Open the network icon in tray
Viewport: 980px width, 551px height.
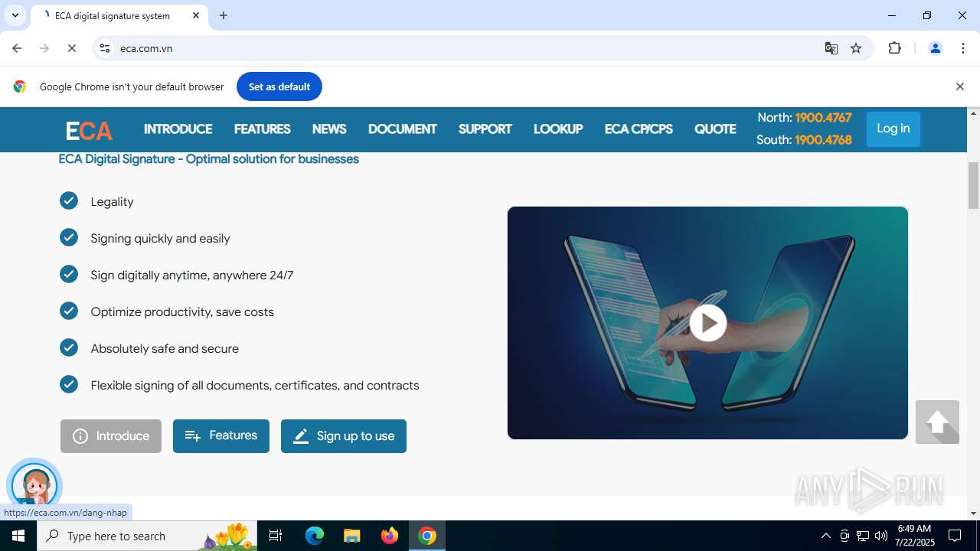863,536
